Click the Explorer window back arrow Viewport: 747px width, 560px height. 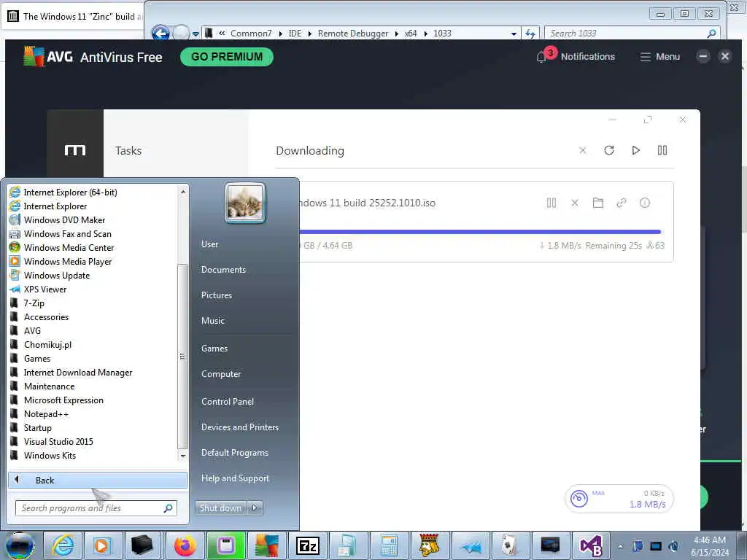pyautogui.click(x=161, y=34)
